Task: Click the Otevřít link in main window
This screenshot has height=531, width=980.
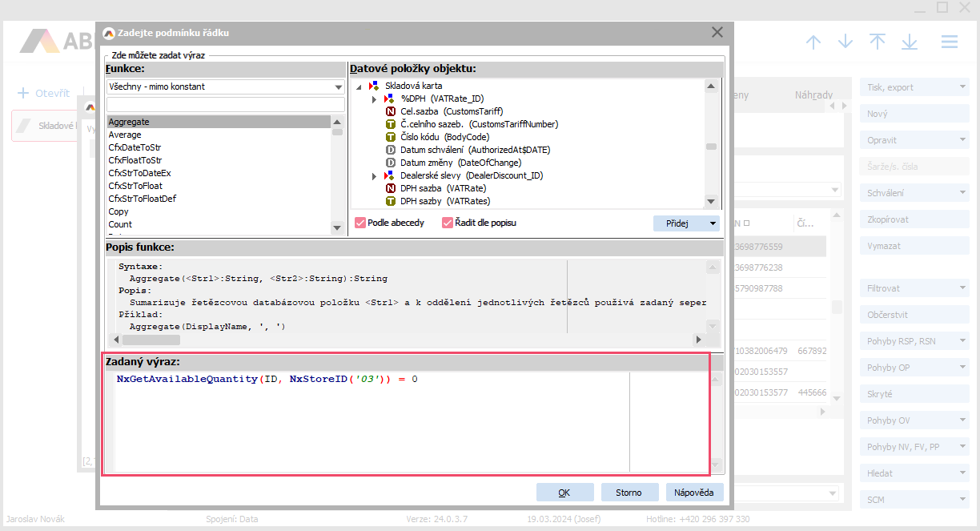Action: coord(52,94)
